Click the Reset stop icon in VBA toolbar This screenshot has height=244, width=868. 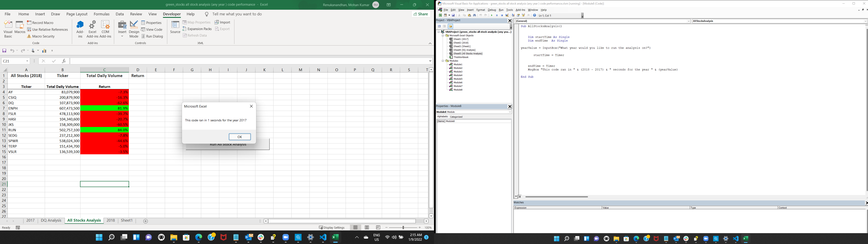tap(502, 16)
